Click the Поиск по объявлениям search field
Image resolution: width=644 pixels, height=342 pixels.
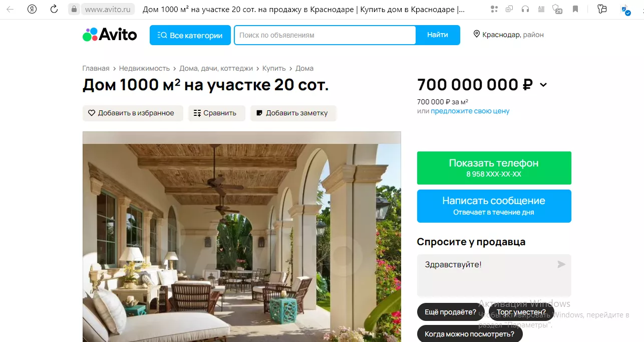(x=325, y=35)
